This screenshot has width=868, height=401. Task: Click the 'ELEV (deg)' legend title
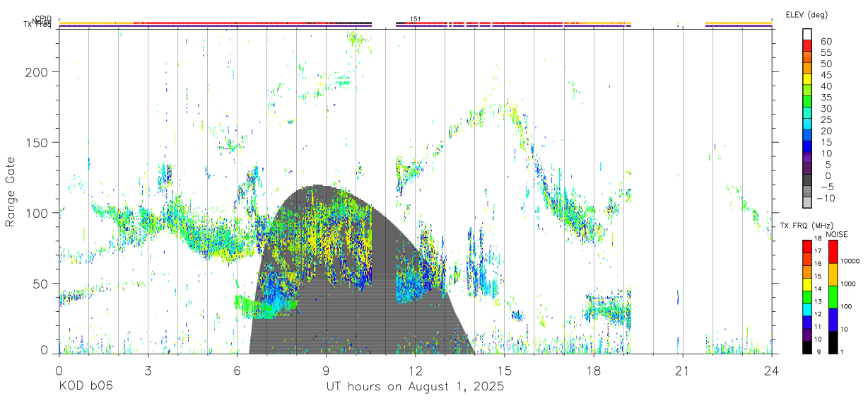(808, 14)
